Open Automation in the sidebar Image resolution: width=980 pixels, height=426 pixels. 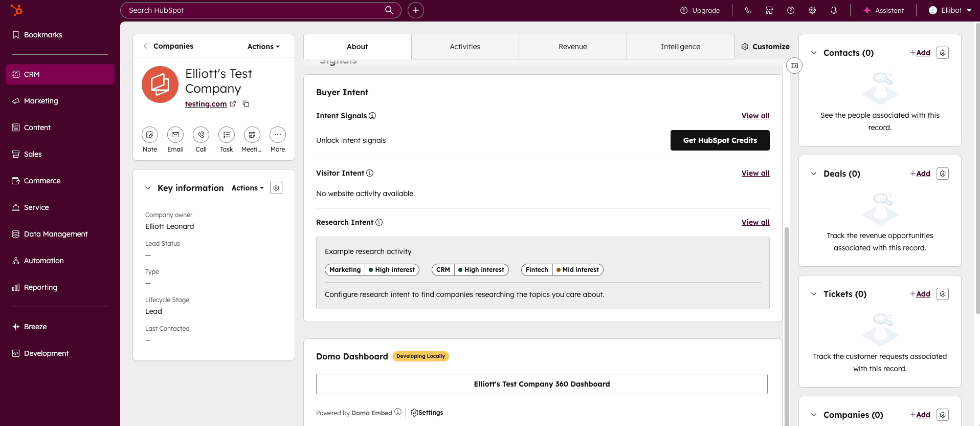click(x=60, y=261)
